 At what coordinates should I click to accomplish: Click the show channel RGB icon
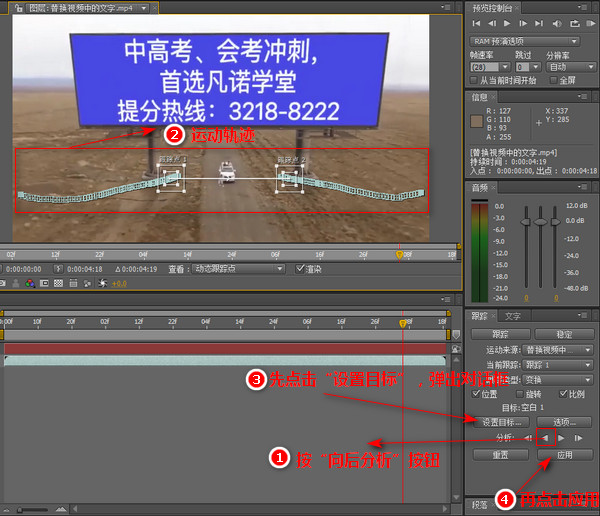[x=30, y=283]
